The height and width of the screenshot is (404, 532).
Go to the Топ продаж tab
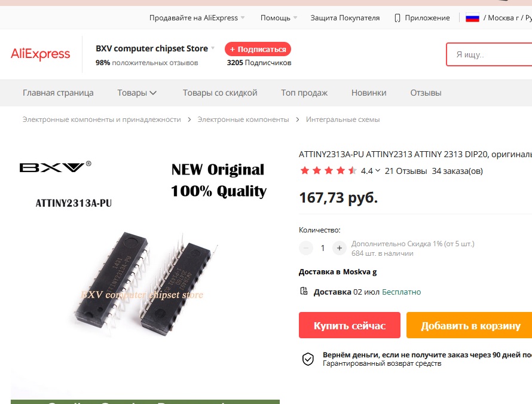[x=304, y=93]
